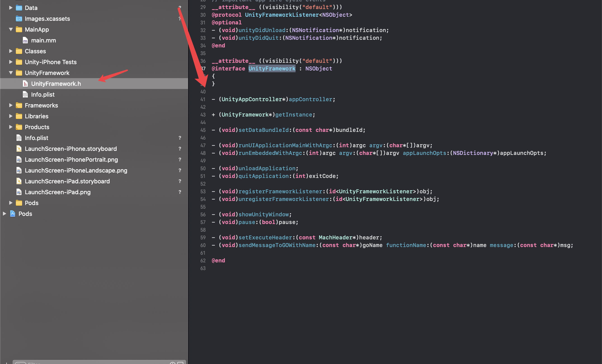Select the UnityFramework.h file row
602x364 pixels.
point(94,84)
